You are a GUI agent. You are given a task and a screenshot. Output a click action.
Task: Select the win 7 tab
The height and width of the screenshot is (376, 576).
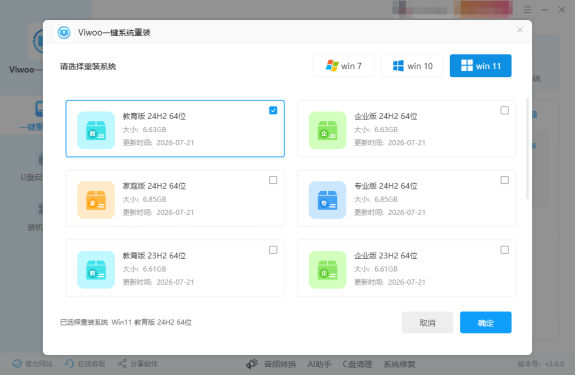tap(343, 66)
